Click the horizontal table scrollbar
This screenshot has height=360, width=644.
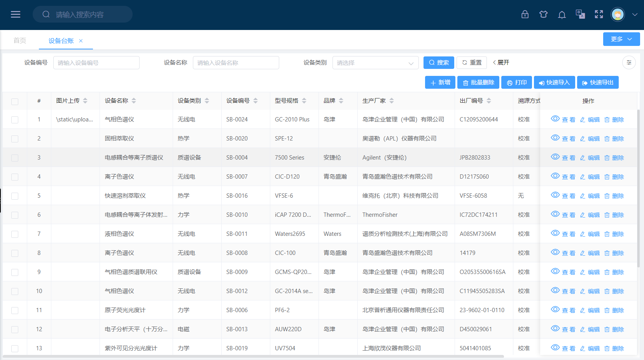pyautogui.click(x=254, y=356)
